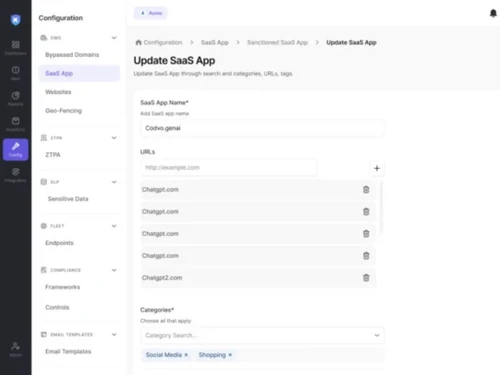Screen dimensions: 500x375
Task: Click the URL list scrollbar
Action: coord(381,207)
